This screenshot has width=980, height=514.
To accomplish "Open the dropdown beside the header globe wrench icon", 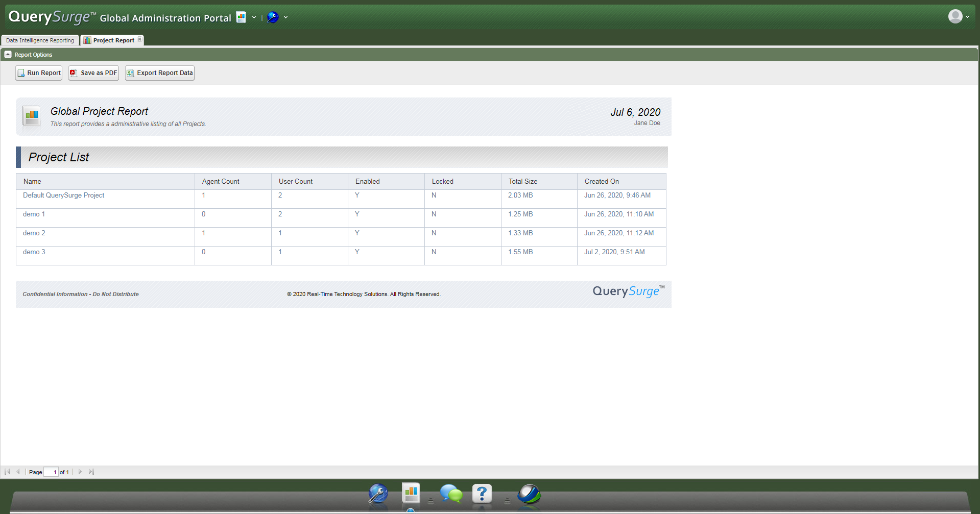I will 285,17.
